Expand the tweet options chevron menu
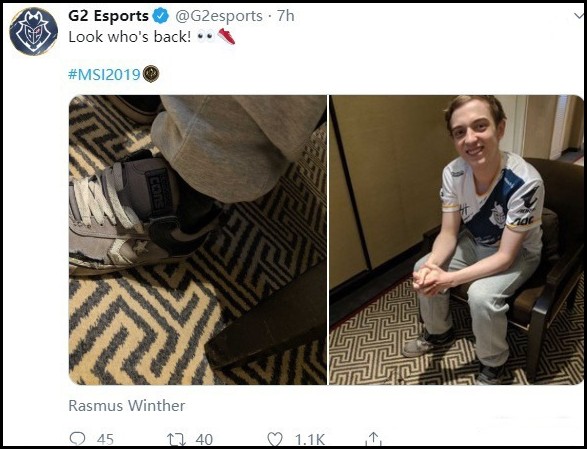 (x=579, y=16)
